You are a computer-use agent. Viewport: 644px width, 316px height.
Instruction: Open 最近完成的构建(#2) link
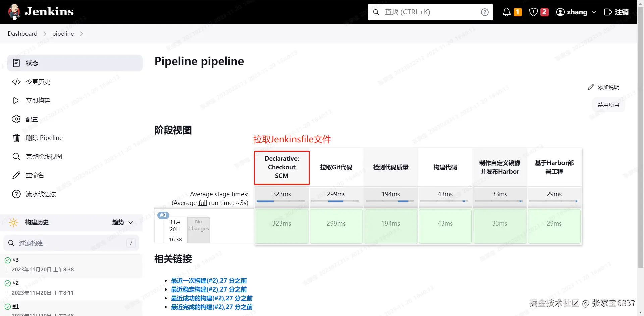pos(212,307)
